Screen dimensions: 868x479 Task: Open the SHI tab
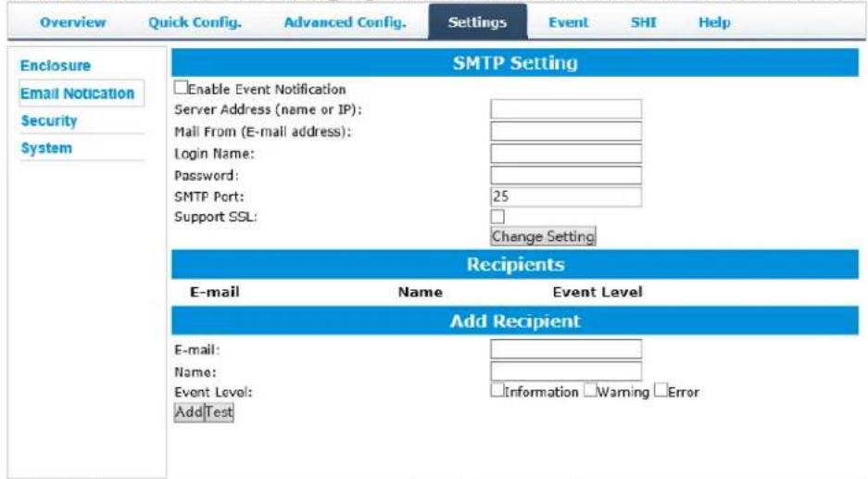pos(643,23)
